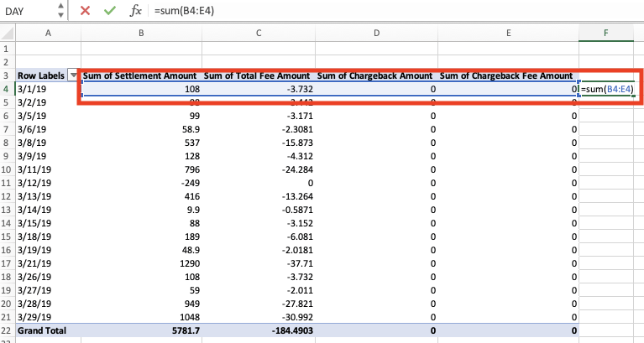The width and height of the screenshot is (644, 343).
Task: Click the Name Box stepper arrows
Action: coord(60,11)
